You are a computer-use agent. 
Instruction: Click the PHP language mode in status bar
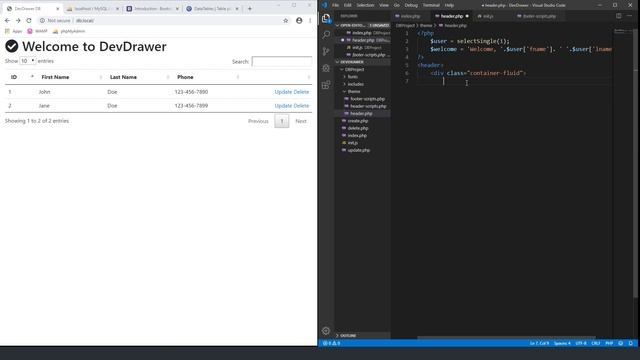[609, 343]
